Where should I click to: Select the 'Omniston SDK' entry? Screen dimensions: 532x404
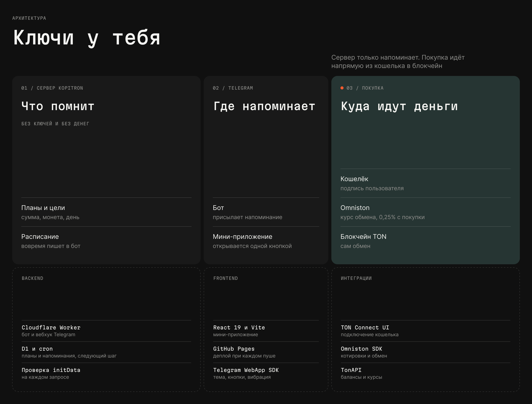425,352
